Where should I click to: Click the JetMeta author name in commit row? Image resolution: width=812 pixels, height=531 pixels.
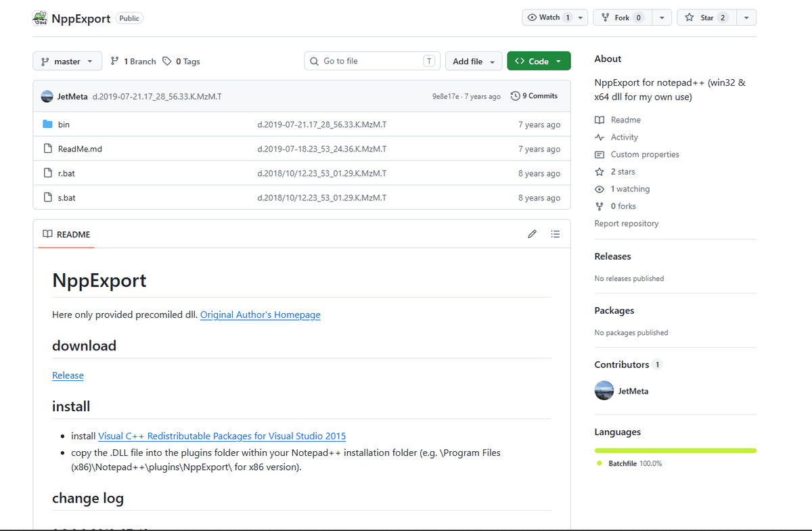click(72, 96)
